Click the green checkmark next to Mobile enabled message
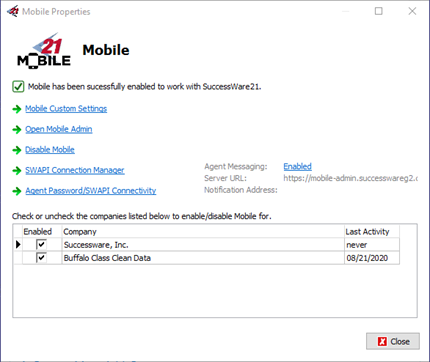430x362 pixels. (18, 87)
